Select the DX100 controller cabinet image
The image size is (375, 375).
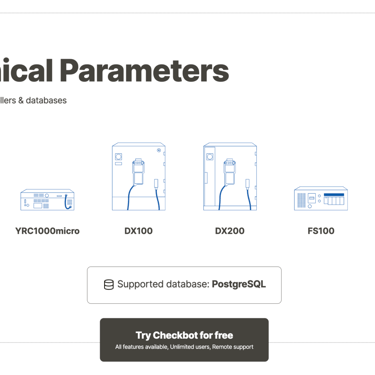pos(139,176)
